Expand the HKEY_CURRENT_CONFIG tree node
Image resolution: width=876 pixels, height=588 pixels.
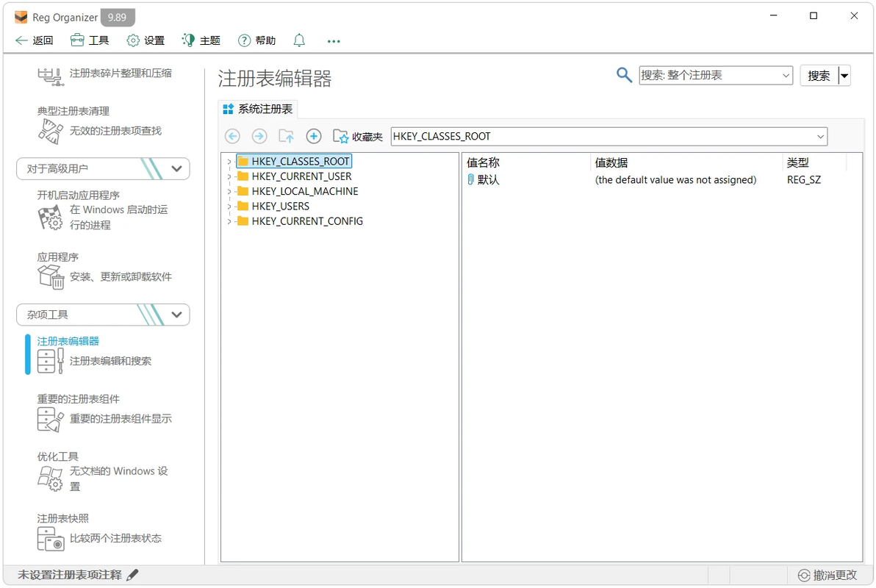coord(229,222)
